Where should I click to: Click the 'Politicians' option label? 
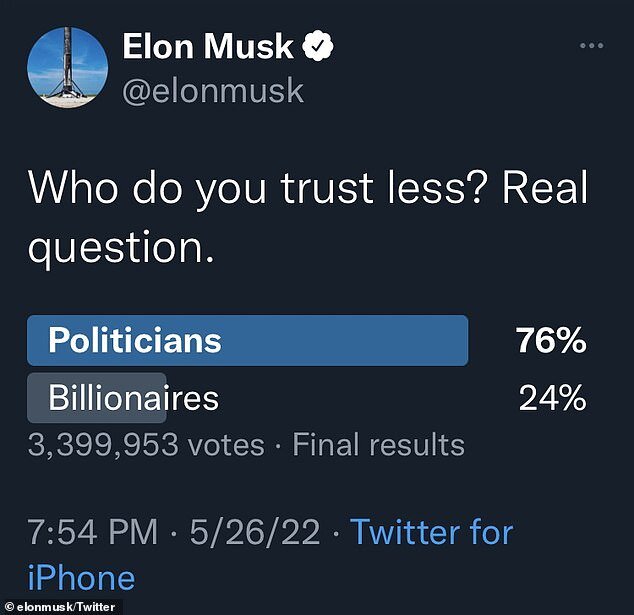[x=135, y=341]
